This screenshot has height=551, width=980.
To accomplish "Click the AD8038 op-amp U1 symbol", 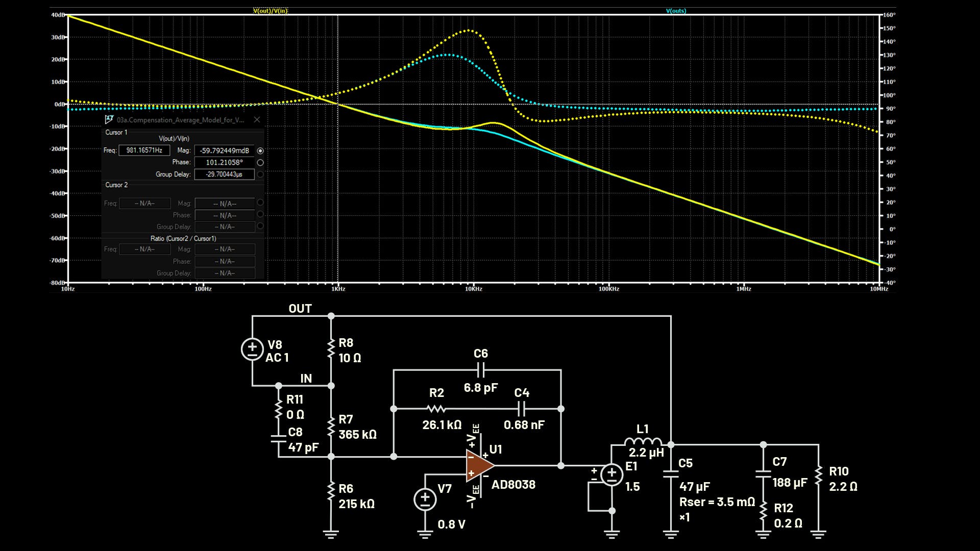I will (479, 465).
